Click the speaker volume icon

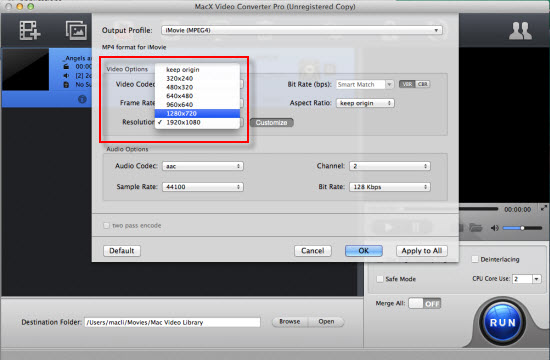(x=495, y=228)
